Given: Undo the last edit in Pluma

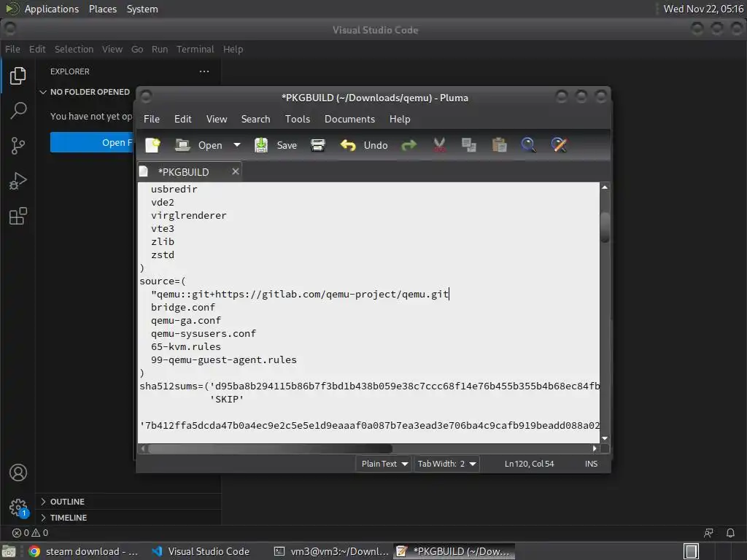Looking at the screenshot, I should [364, 145].
